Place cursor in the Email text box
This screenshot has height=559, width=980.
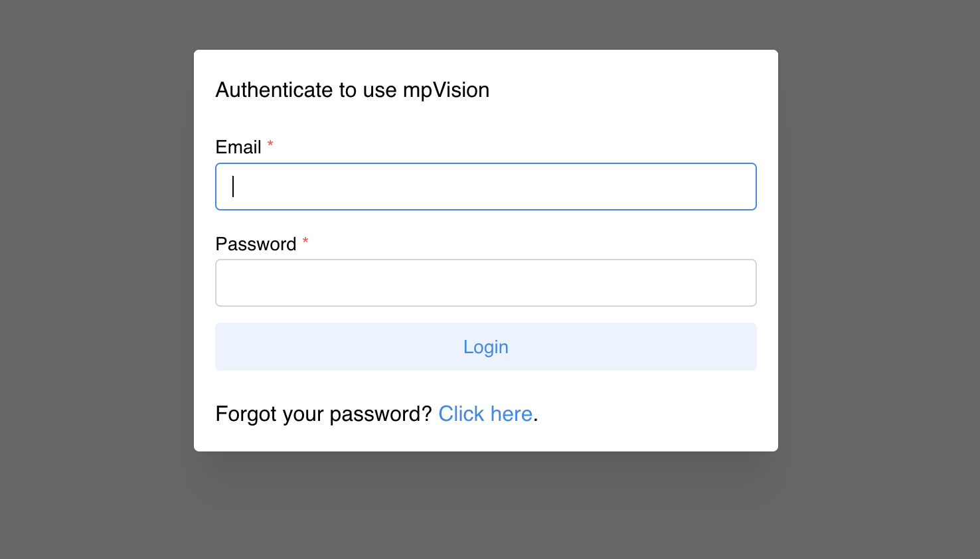click(486, 187)
